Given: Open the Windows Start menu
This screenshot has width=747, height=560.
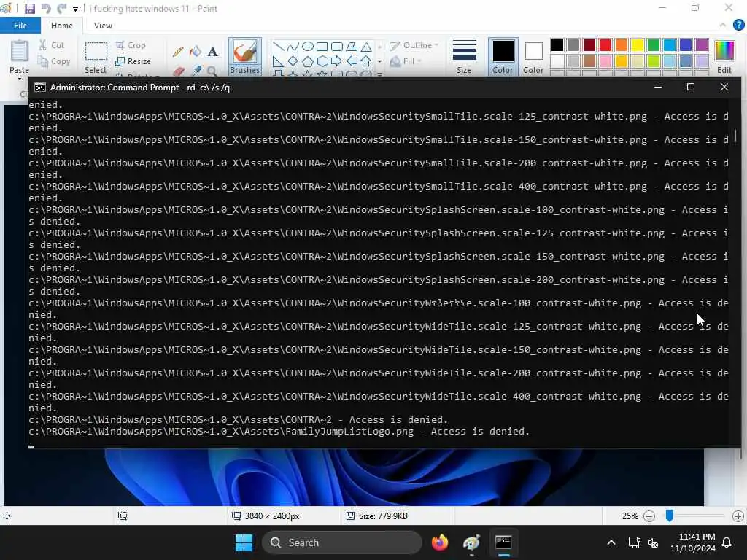Looking at the screenshot, I should (x=244, y=542).
